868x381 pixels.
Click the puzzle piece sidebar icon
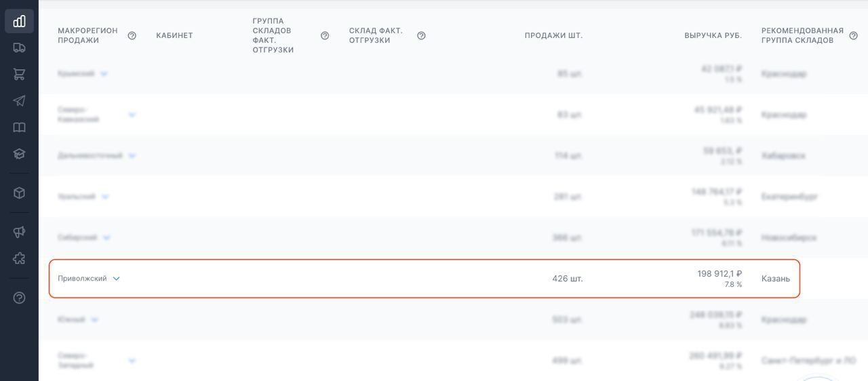[x=19, y=258]
